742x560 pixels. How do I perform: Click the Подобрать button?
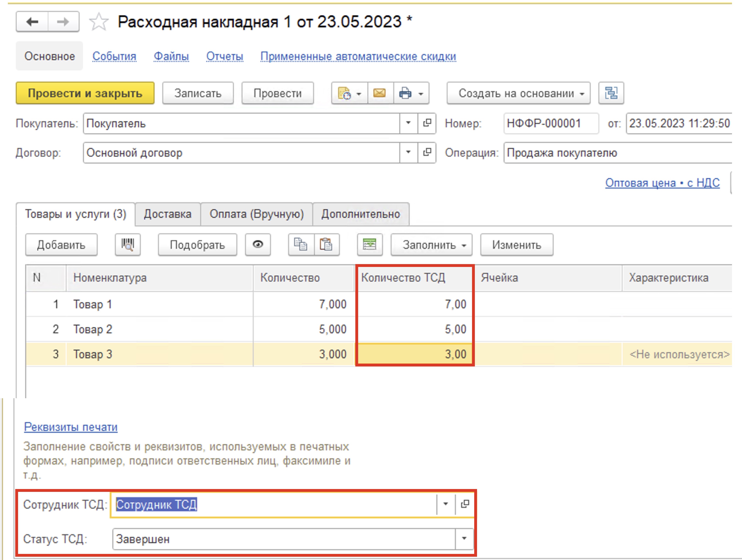[x=197, y=245]
